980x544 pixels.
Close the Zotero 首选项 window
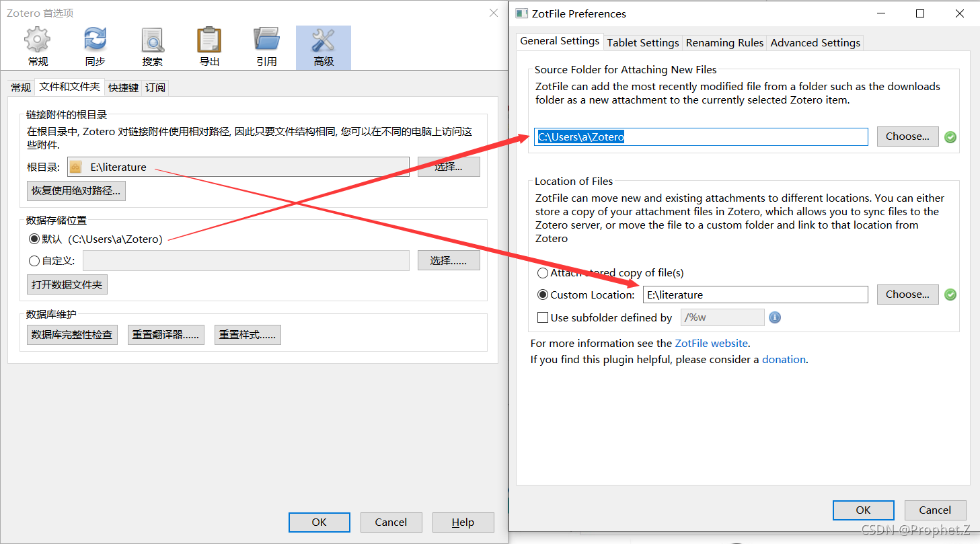coord(494,13)
